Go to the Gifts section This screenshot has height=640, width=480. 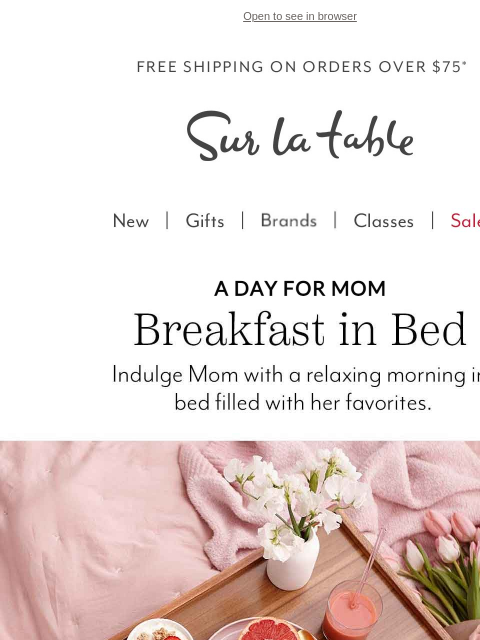tap(204, 221)
